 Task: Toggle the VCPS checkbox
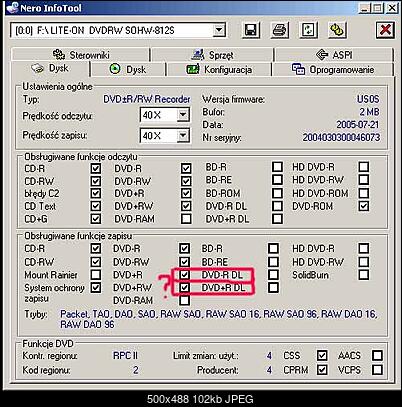[x=377, y=370]
